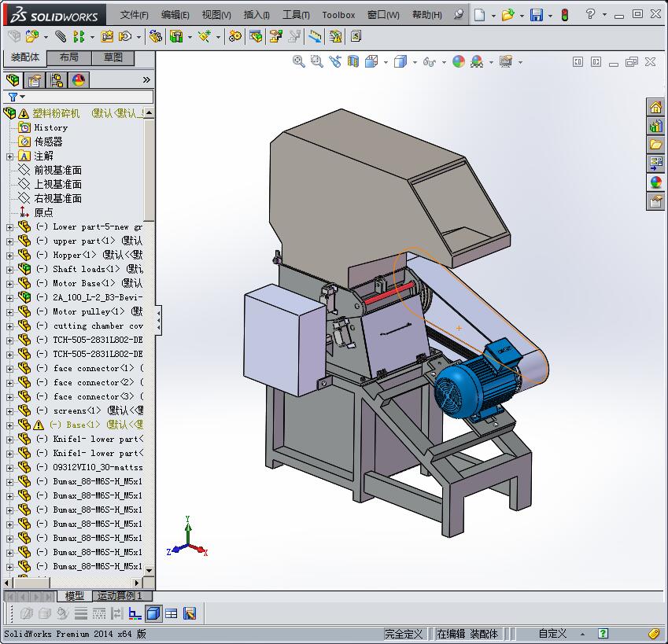Viewport: 668px width, 644px height.
Task: Open the view orientation dropdown arrow
Action: (x=386, y=63)
